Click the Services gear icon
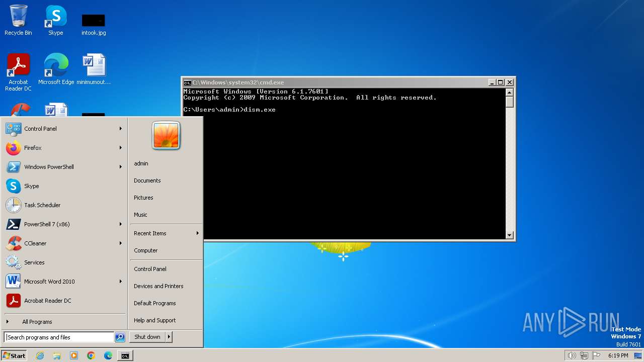The image size is (644, 362). (x=13, y=262)
